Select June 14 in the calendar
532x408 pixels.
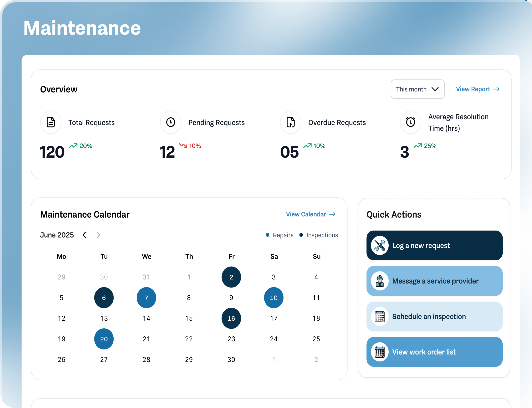146,318
